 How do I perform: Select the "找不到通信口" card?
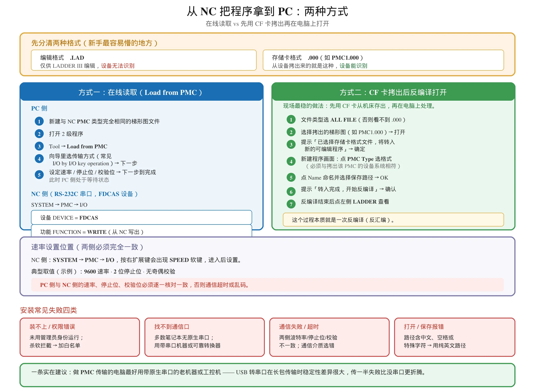point(204,337)
